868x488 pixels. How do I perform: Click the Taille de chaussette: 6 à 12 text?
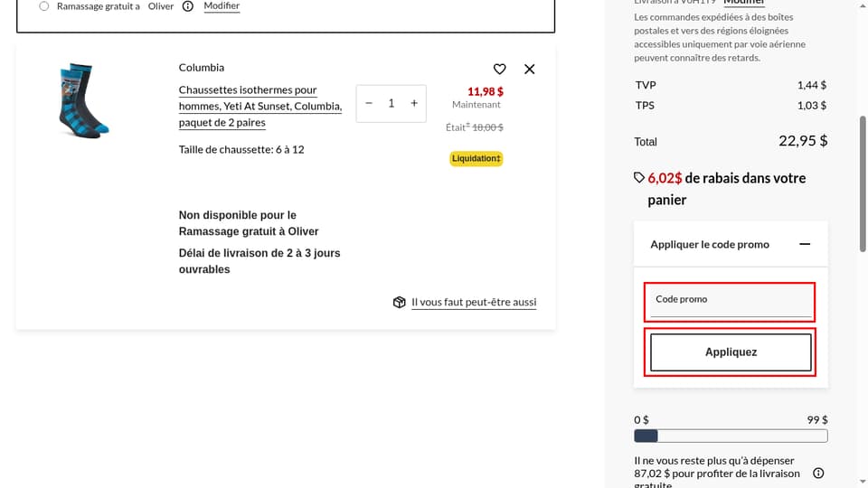point(241,149)
